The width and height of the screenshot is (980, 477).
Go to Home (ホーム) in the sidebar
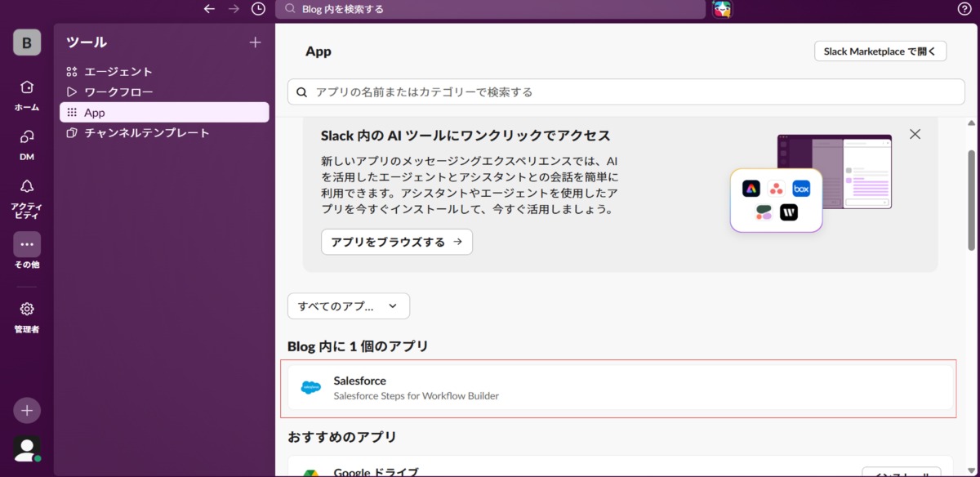[x=27, y=96]
